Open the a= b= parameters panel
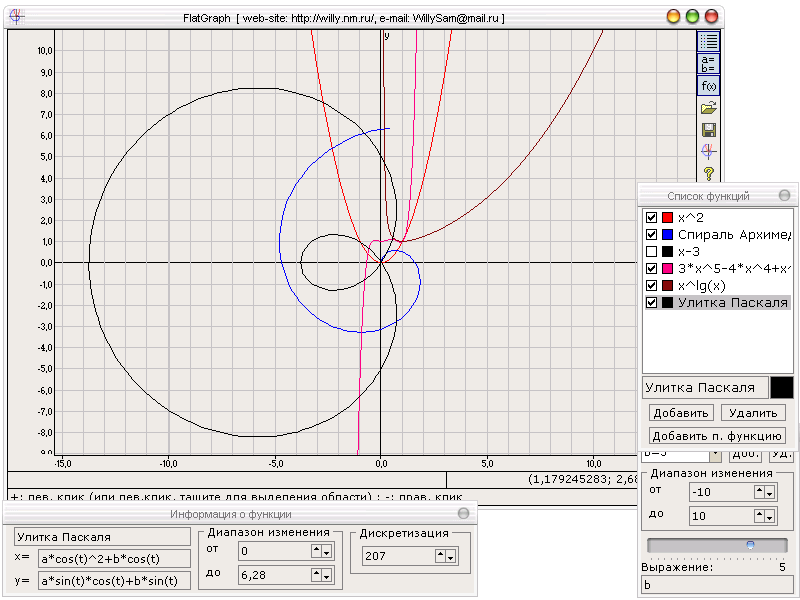Viewport: 800px width, 600px height. coord(708,64)
